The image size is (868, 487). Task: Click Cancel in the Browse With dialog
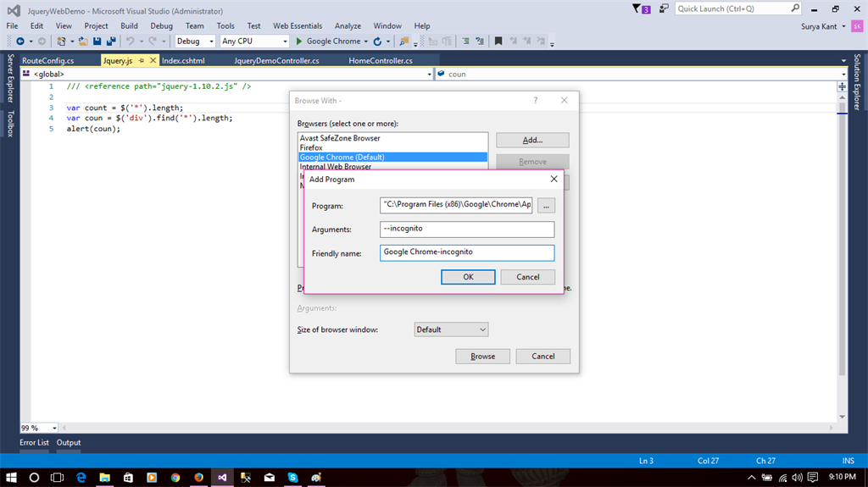click(543, 357)
